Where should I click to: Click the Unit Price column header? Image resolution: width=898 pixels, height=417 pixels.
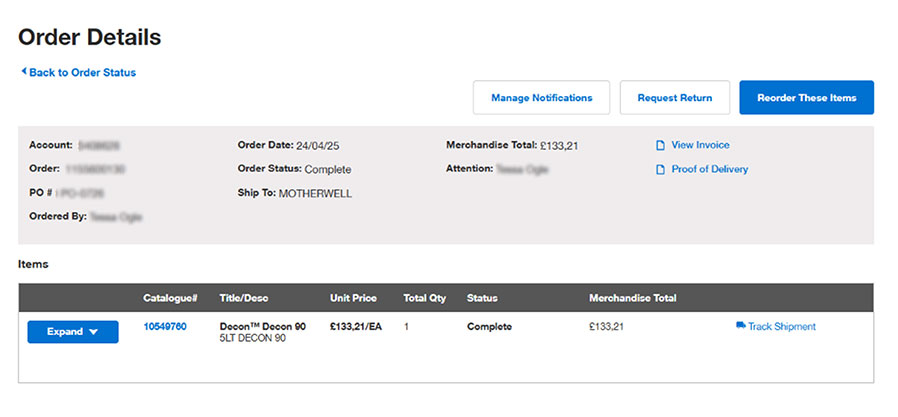pyautogui.click(x=353, y=298)
